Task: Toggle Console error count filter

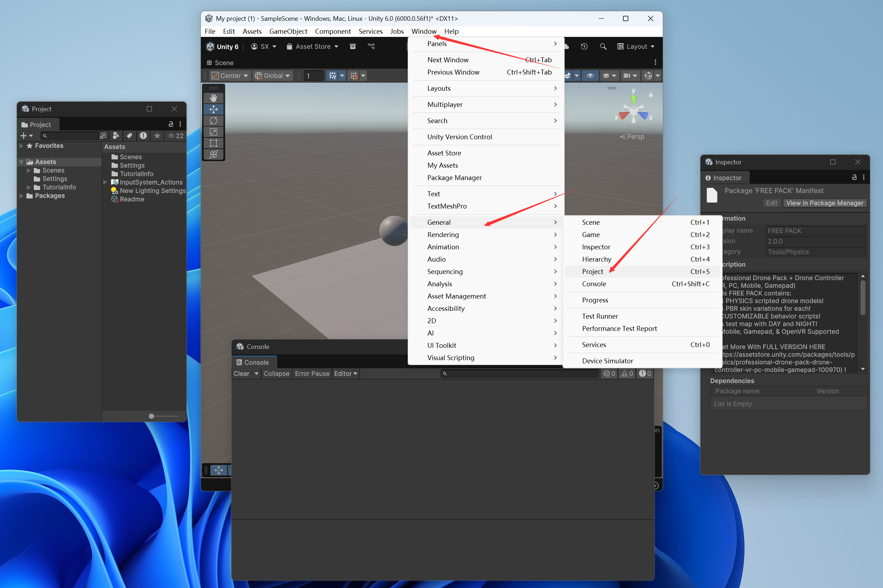Action: coord(645,373)
